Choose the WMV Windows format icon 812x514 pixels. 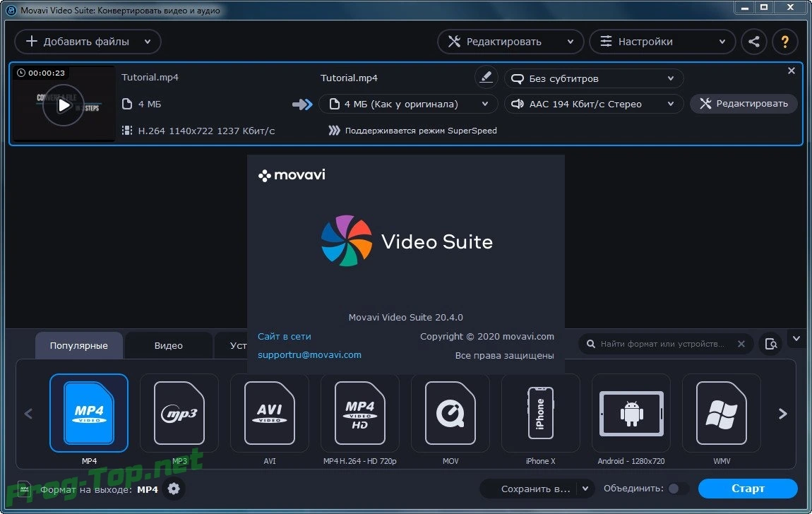[x=722, y=412]
